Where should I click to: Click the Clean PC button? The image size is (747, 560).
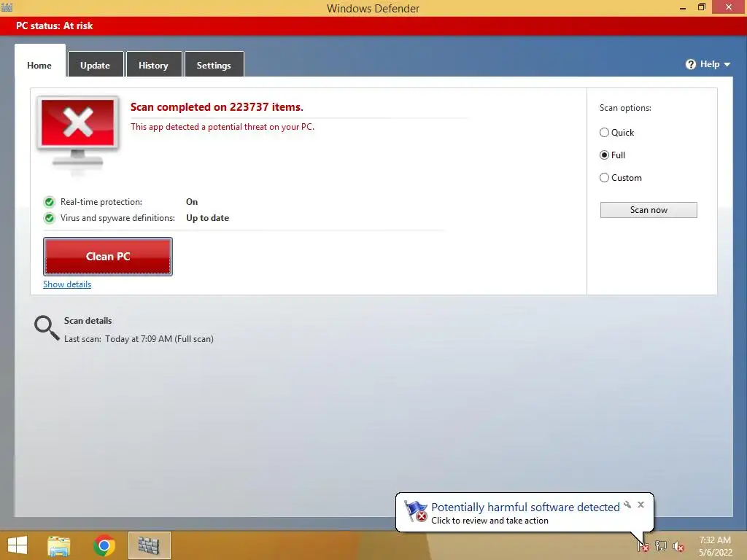108,257
